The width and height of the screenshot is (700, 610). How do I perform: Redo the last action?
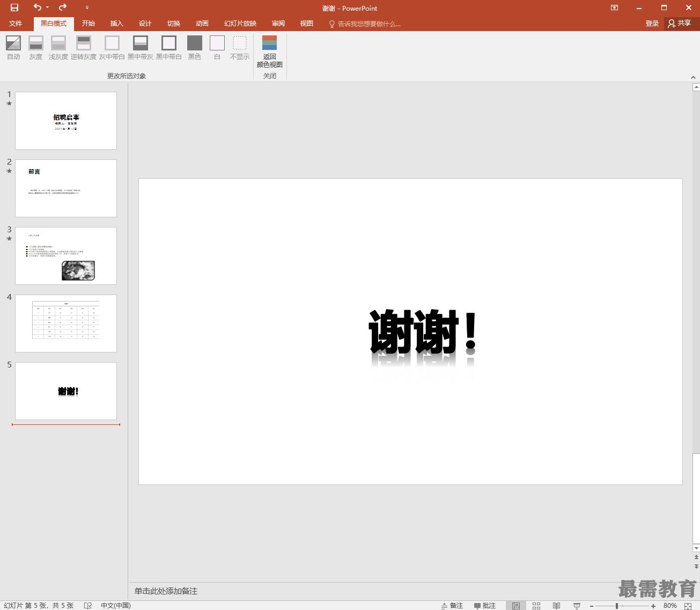pyautogui.click(x=63, y=8)
